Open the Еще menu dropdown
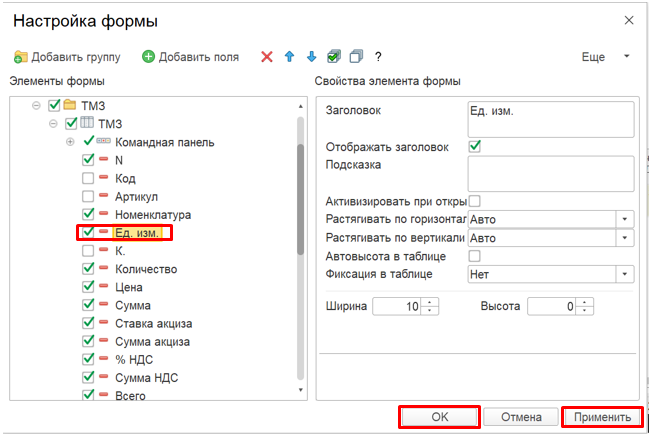The height and width of the screenshot is (438, 655). coord(627,56)
